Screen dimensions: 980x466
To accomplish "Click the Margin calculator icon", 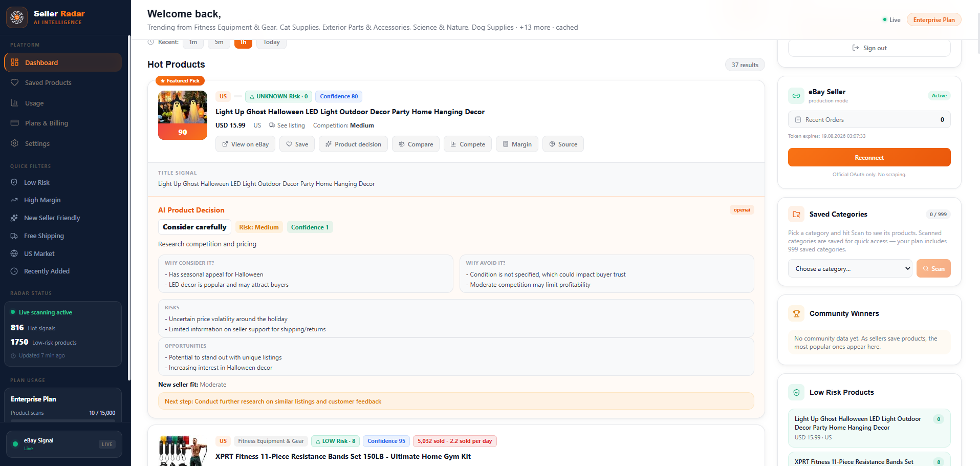I will point(506,144).
